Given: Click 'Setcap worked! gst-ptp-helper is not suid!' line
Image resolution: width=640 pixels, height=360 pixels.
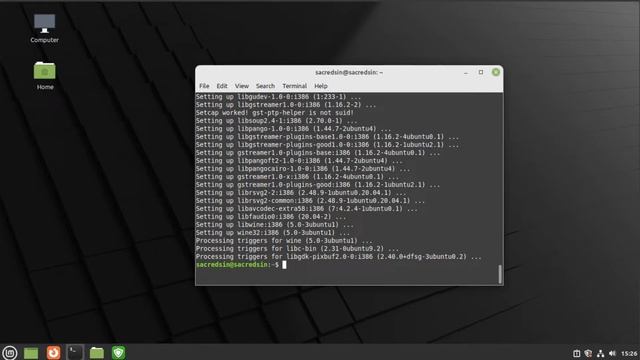Looking at the screenshot, I should click(274, 113).
